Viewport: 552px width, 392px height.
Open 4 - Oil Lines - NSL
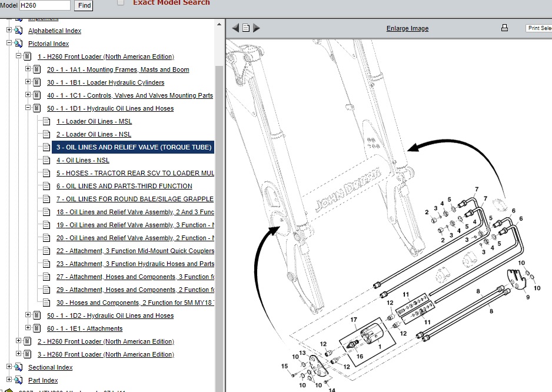83,160
